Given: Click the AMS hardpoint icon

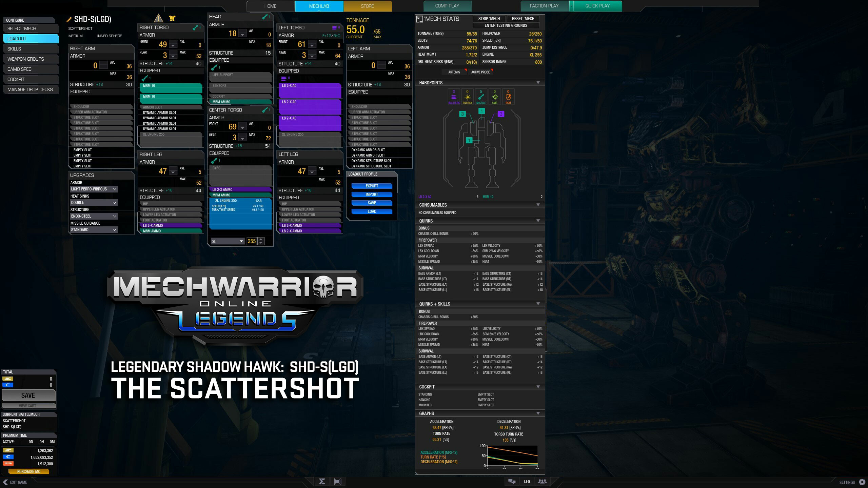Looking at the screenshot, I should (494, 97).
